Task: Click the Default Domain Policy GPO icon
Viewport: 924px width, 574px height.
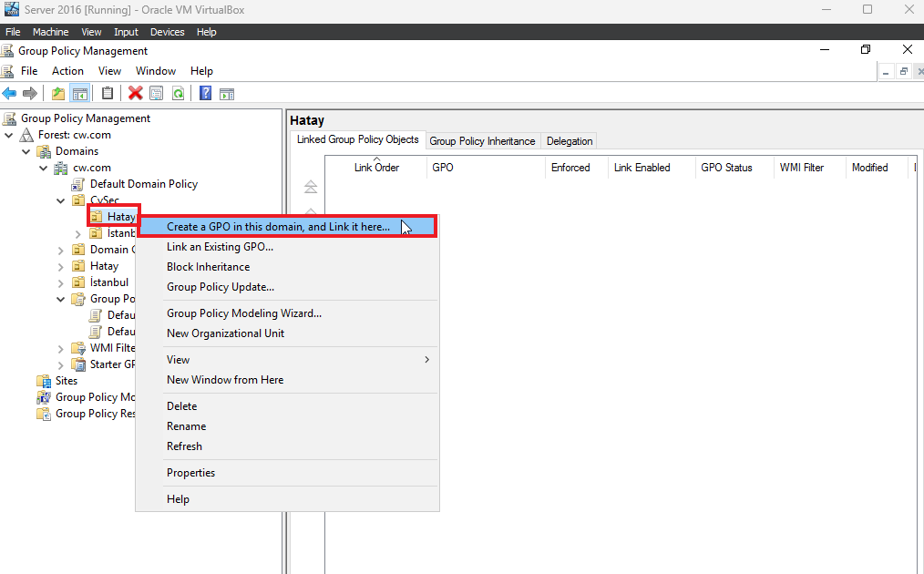Action: 77,184
